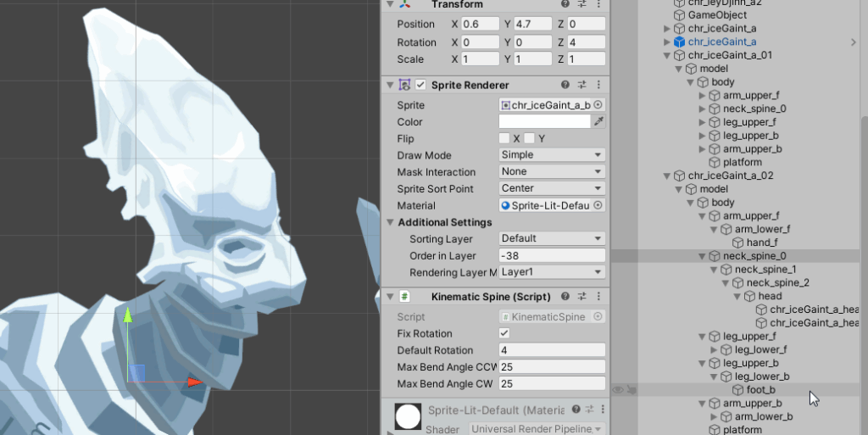Open Sprite Renderer help reference icon

pos(565,85)
